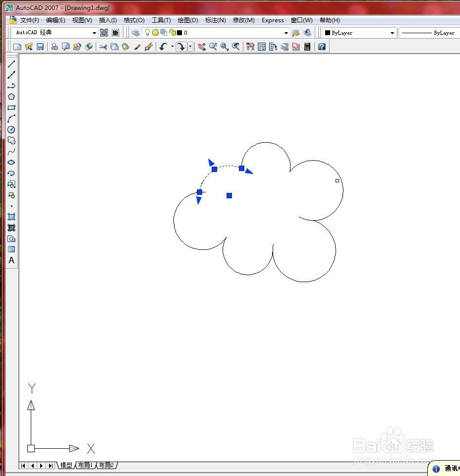
Task: Open the 绘图(D) menu
Action: click(188, 20)
